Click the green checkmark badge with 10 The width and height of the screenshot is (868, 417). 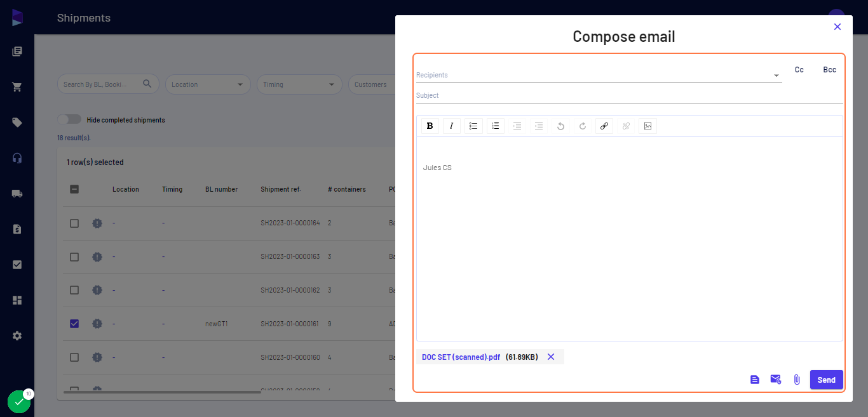pyautogui.click(x=20, y=401)
